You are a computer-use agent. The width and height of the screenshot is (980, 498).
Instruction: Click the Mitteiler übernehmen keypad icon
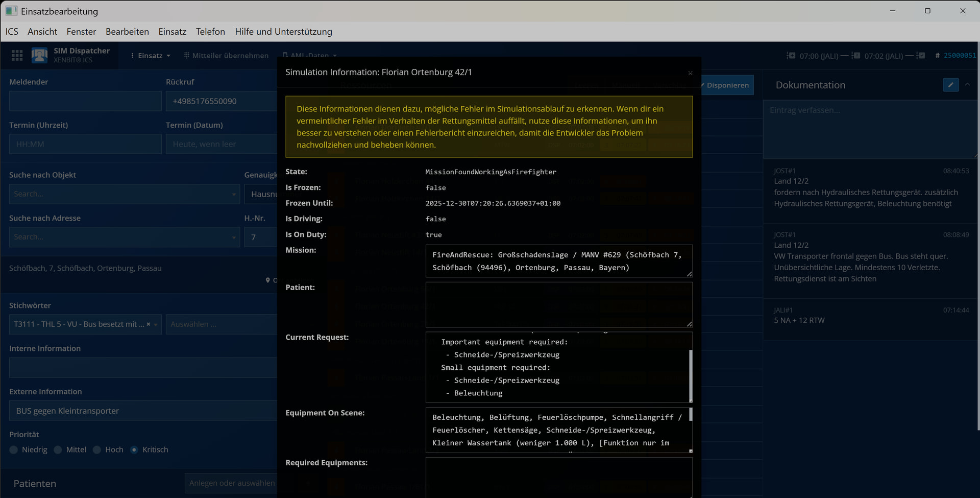coord(187,56)
